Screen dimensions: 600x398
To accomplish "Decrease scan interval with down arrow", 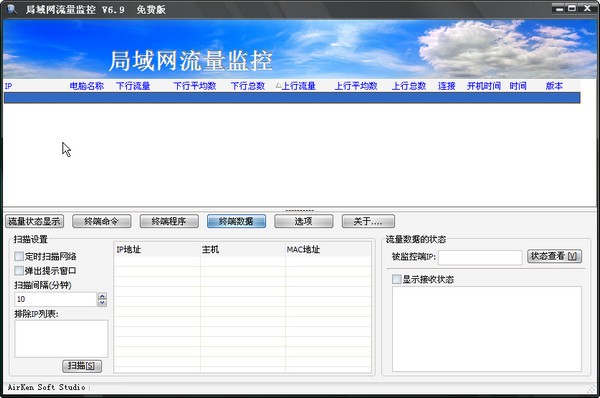I will pyautogui.click(x=102, y=303).
